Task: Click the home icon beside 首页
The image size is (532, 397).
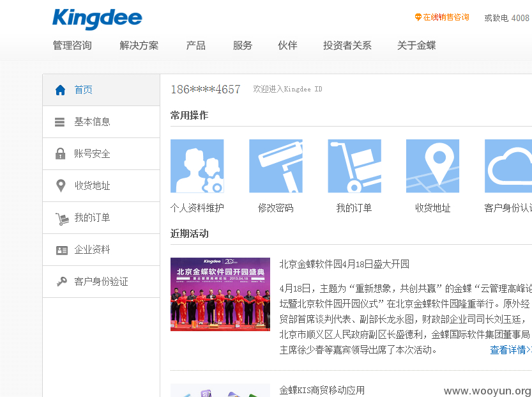Action: (x=60, y=90)
